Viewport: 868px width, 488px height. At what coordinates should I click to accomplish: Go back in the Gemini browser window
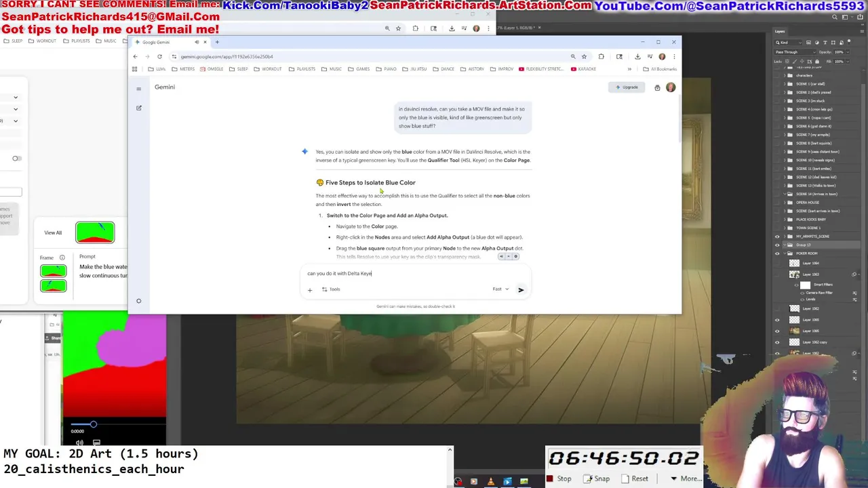[x=135, y=56]
